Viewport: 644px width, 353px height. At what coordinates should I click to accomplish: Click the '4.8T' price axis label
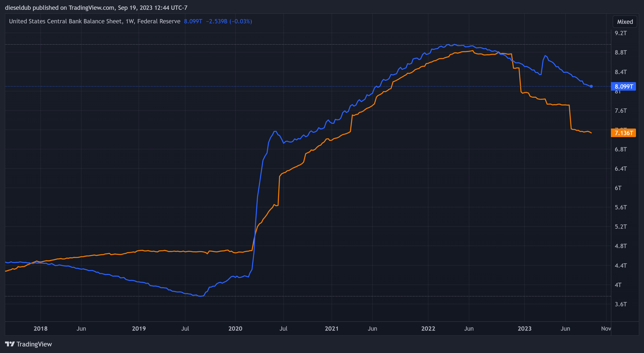620,246
